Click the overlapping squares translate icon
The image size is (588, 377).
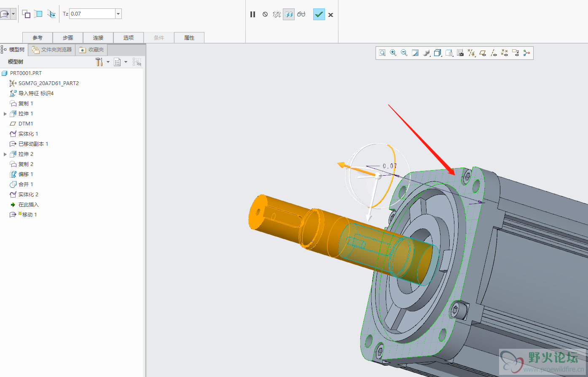click(x=26, y=14)
